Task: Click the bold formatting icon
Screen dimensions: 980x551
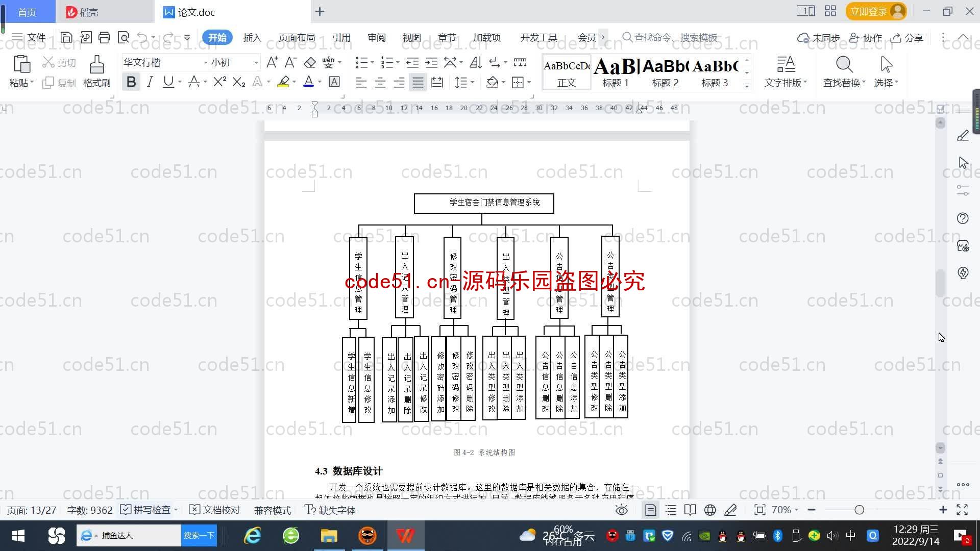Action: click(x=133, y=82)
